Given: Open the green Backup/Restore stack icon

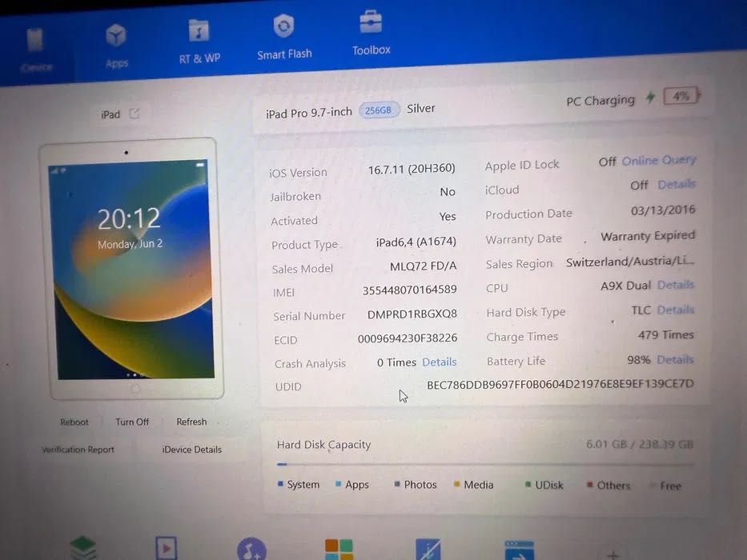Looking at the screenshot, I should (x=83, y=549).
